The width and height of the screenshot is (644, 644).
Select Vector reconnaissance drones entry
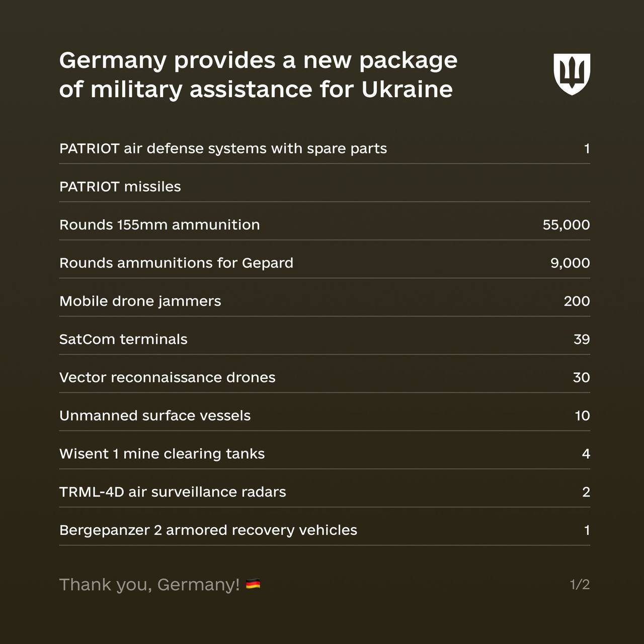click(167, 377)
